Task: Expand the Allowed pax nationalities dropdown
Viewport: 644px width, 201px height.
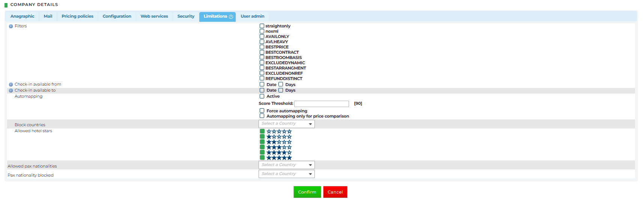Action: pyautogui.click(x=286, y=165)
